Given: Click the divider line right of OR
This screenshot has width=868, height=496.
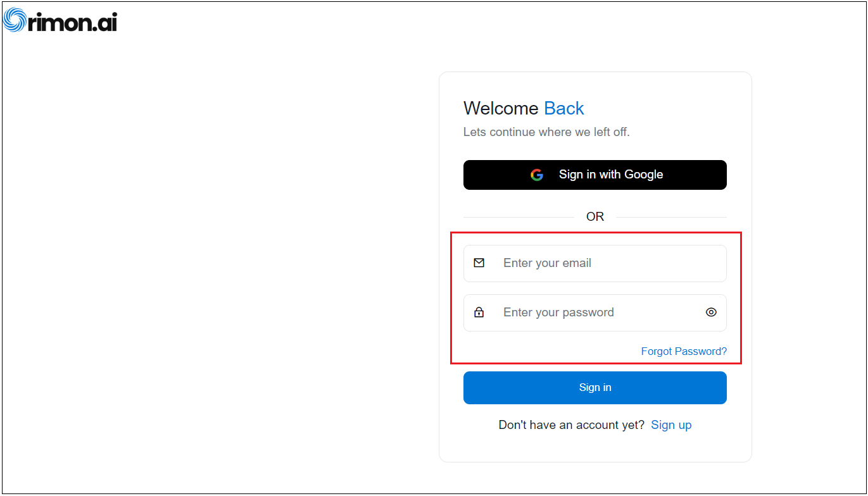Looking at the screenshot, I should coord(671,217).
